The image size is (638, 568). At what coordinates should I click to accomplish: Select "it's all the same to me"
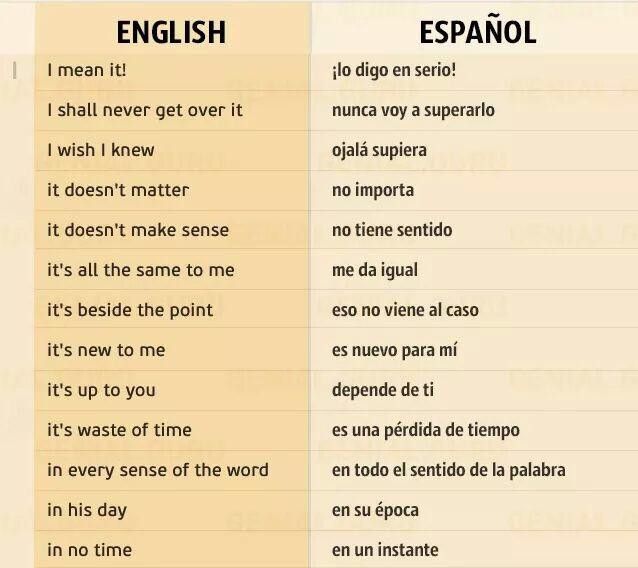point(141,270)
